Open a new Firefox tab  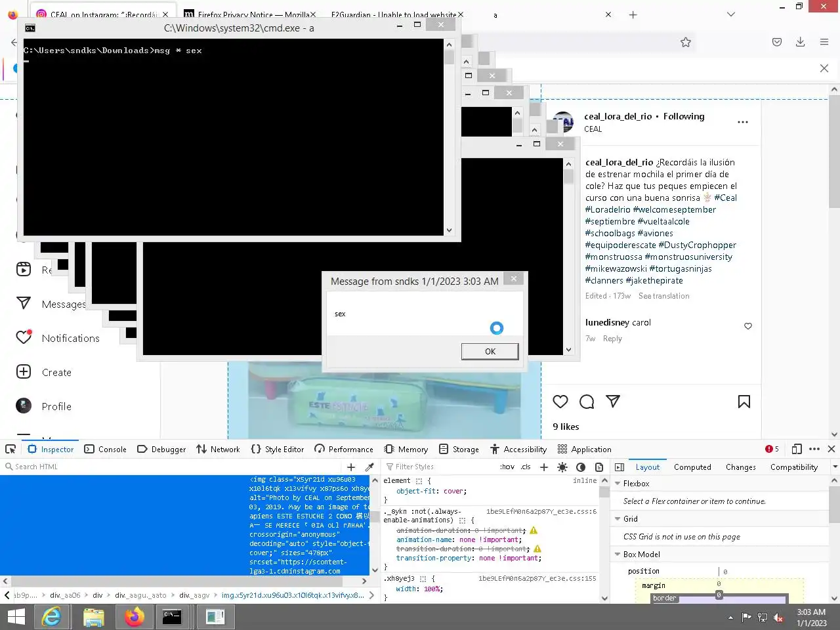click(633, 14)
